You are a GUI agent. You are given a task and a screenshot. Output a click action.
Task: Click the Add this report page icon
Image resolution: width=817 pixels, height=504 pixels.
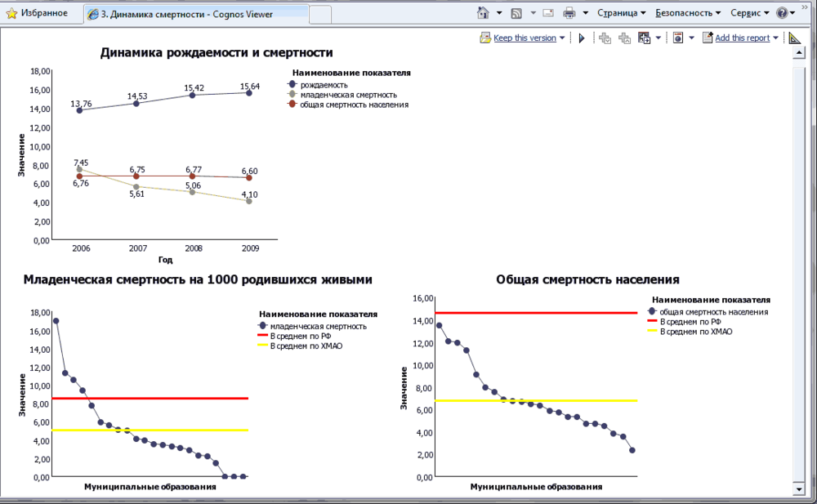pyautogui.click(x=707, y=38)
